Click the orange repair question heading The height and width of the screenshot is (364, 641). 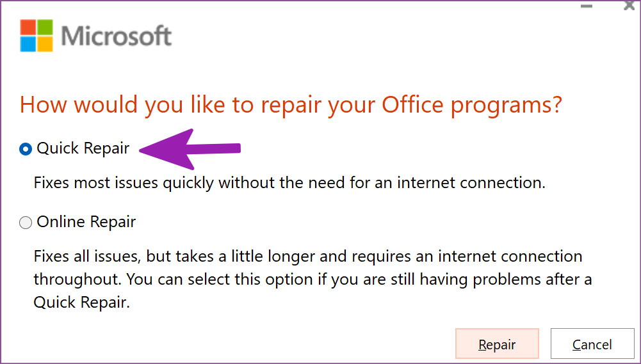[x=291, y=105]
